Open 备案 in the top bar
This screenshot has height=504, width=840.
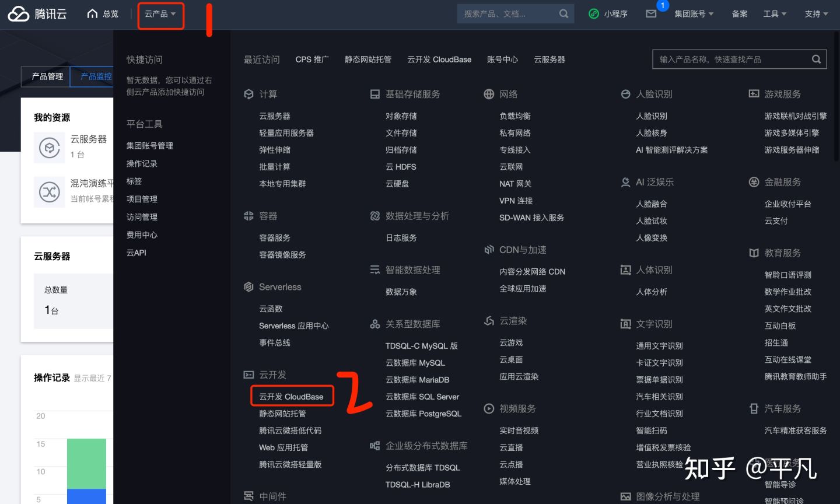(740, 14)
